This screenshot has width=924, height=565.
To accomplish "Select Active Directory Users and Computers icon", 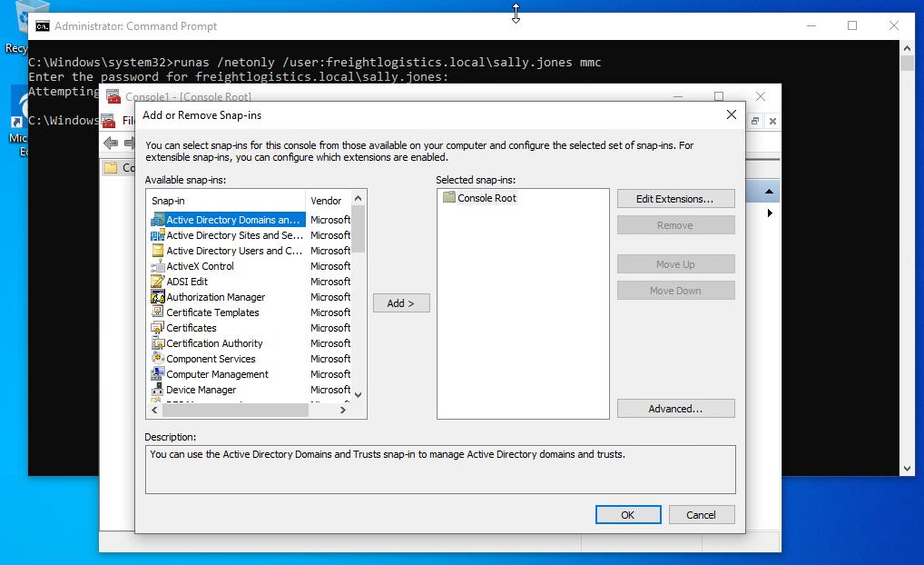I will (158, 251).
